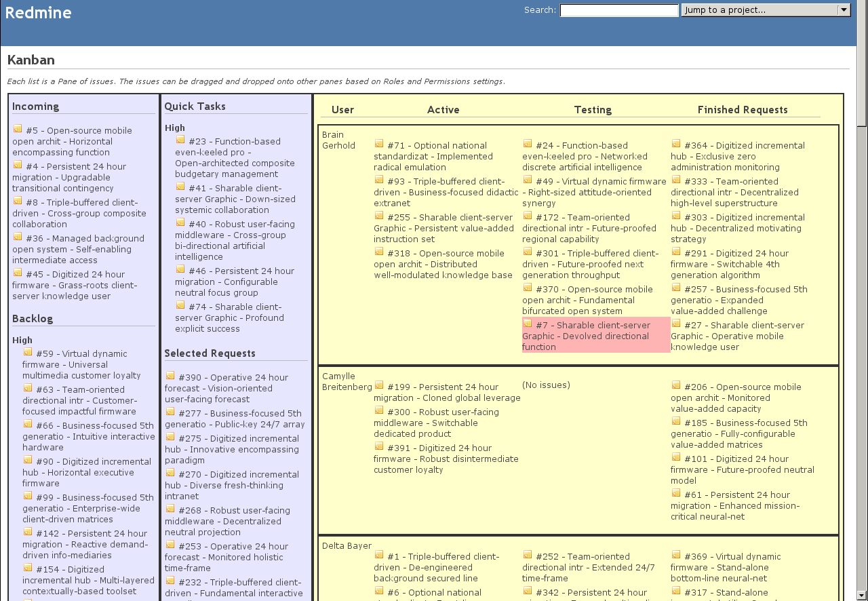Screen dimensions: 868x601
Task: Click the ticket icon next to issue #59
Action: 28,352
